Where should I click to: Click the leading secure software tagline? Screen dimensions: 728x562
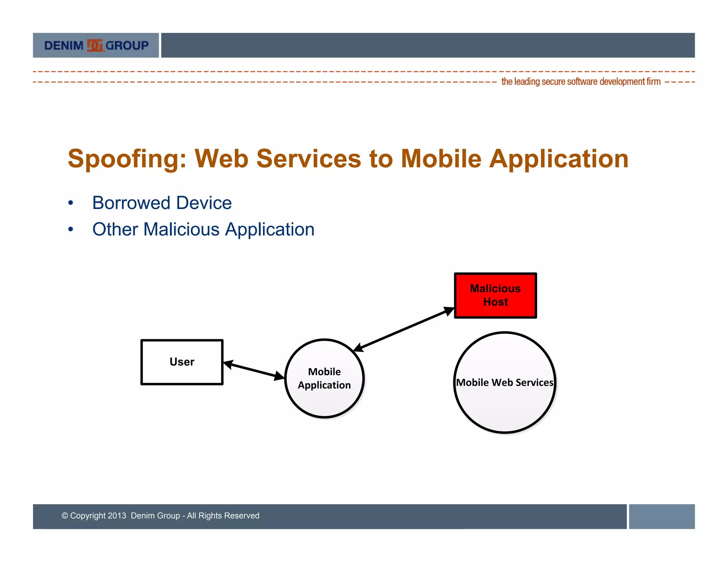[x=580, y=82]
